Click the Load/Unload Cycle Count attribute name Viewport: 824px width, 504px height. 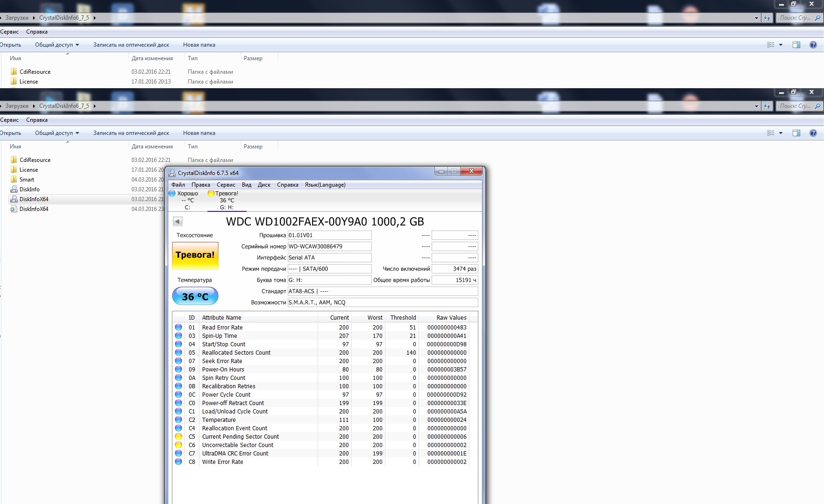235,411
